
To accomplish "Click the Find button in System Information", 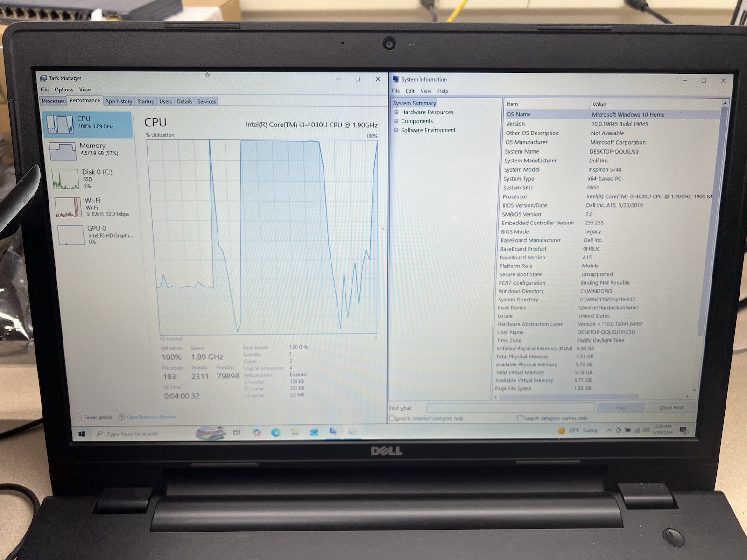I will pos(620,408).
